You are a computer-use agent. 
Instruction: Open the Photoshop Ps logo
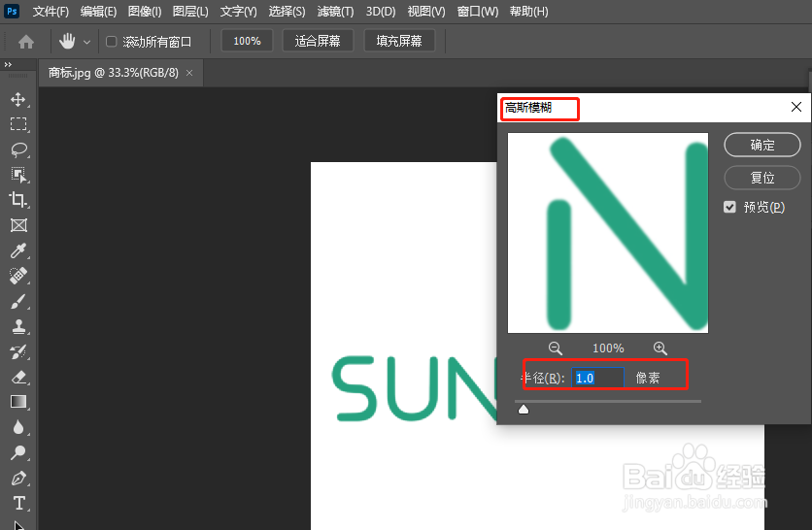coord(12,11)
